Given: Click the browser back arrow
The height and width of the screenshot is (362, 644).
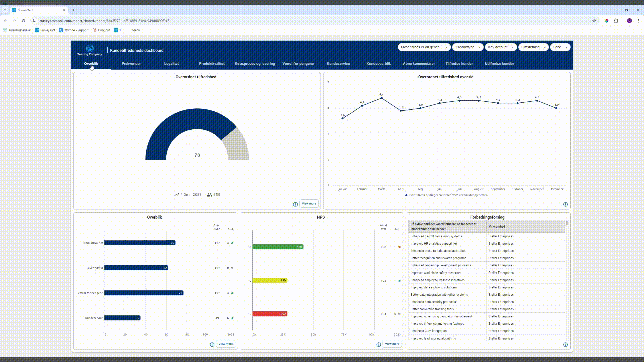Looking at the screenshot, I should [6, 21].
